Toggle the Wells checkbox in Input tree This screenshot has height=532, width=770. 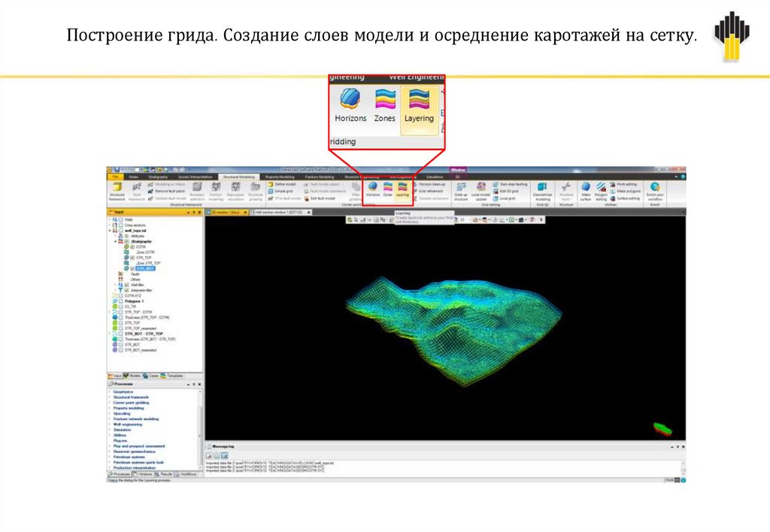[121, 219]
